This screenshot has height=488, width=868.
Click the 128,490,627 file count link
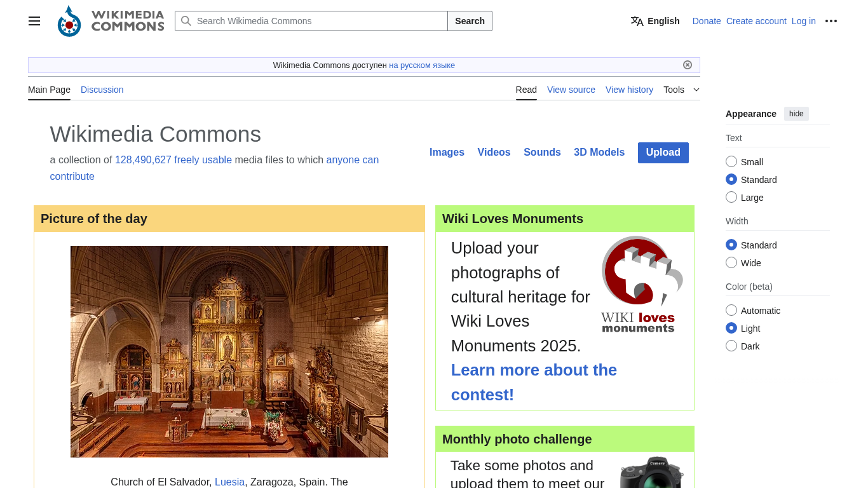(143, 160)
